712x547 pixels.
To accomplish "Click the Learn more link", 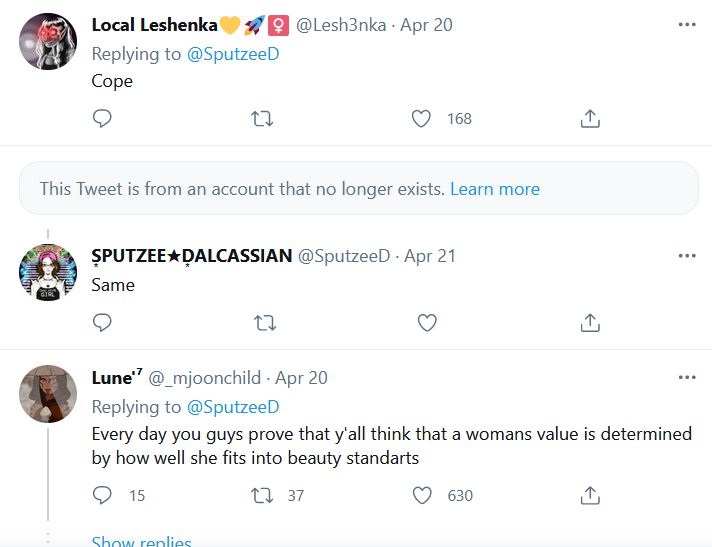I will 495,189.
